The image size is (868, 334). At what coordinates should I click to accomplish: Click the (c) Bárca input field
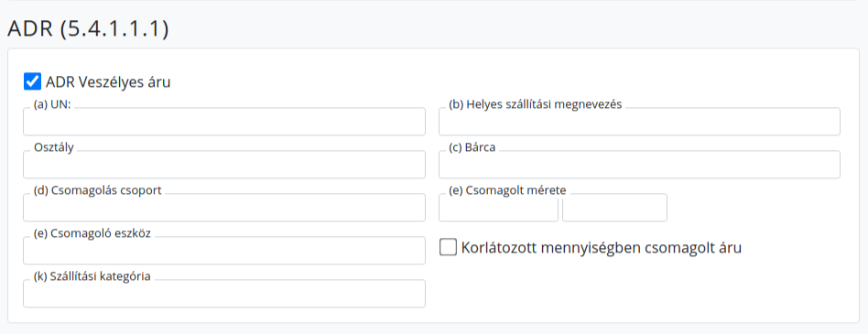(639, 164)
